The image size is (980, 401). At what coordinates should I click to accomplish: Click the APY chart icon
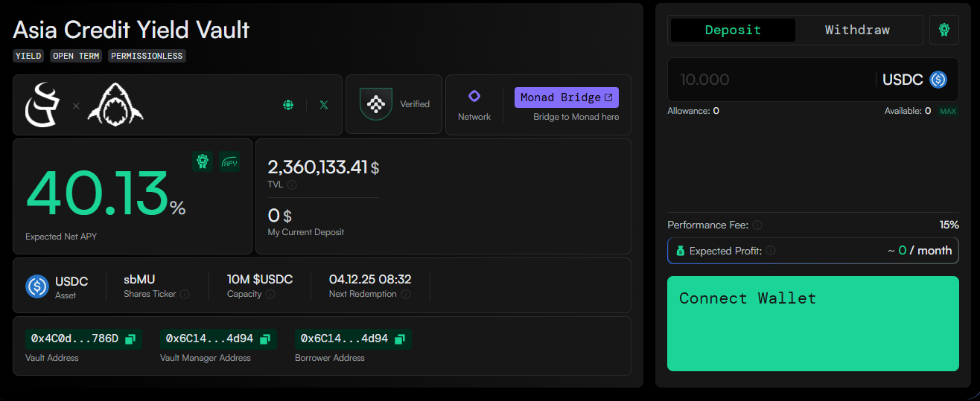[229, 161]
